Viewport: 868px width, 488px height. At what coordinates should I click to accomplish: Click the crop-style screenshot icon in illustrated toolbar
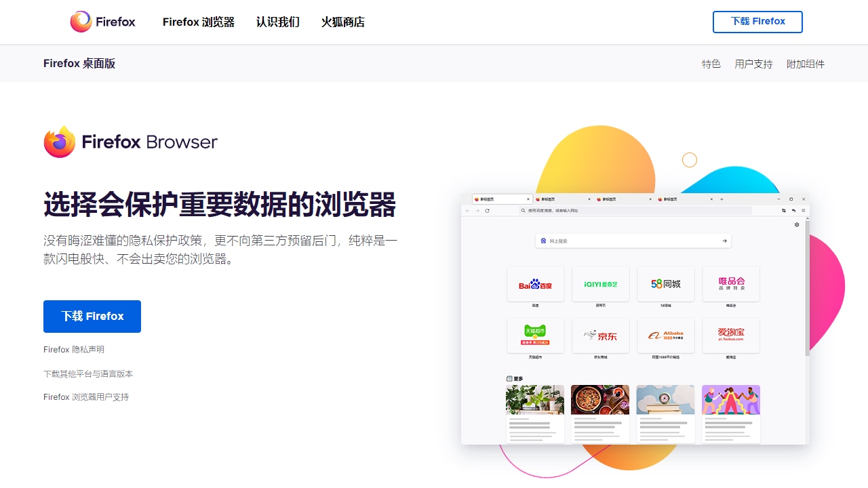[784, 211]
